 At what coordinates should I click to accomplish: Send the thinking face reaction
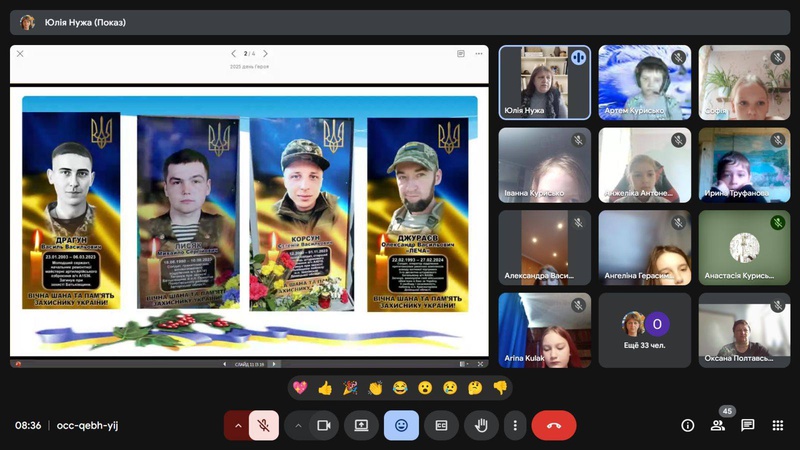tap(475, 388)
